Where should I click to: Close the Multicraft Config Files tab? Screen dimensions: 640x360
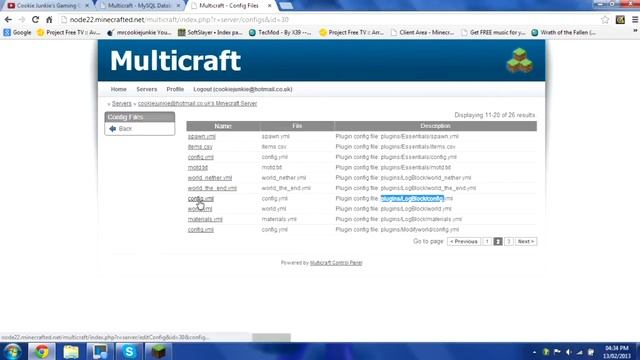pyautogui.click(x=269, y=6)
